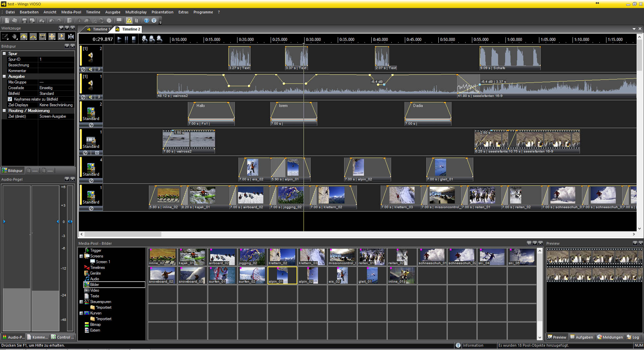The height and width of the screenshot is (350, 644).
Task: Mute audio track 1 using speaker button
Action: coord(91,97)
